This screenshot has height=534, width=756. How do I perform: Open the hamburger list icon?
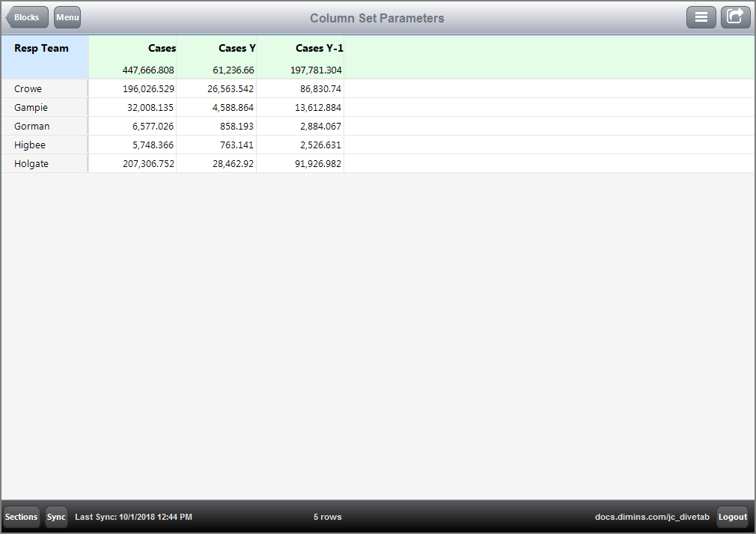[701, 16]
